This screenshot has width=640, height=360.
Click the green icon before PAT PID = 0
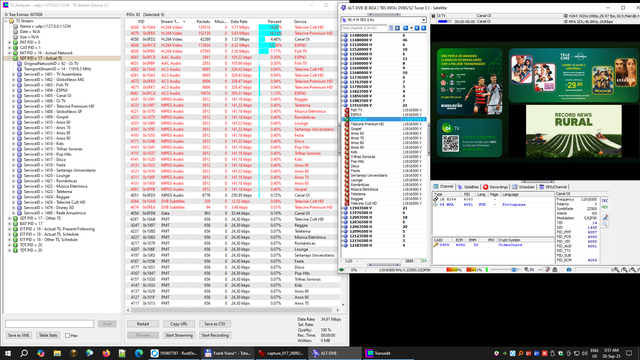click(x=16, y=42)
